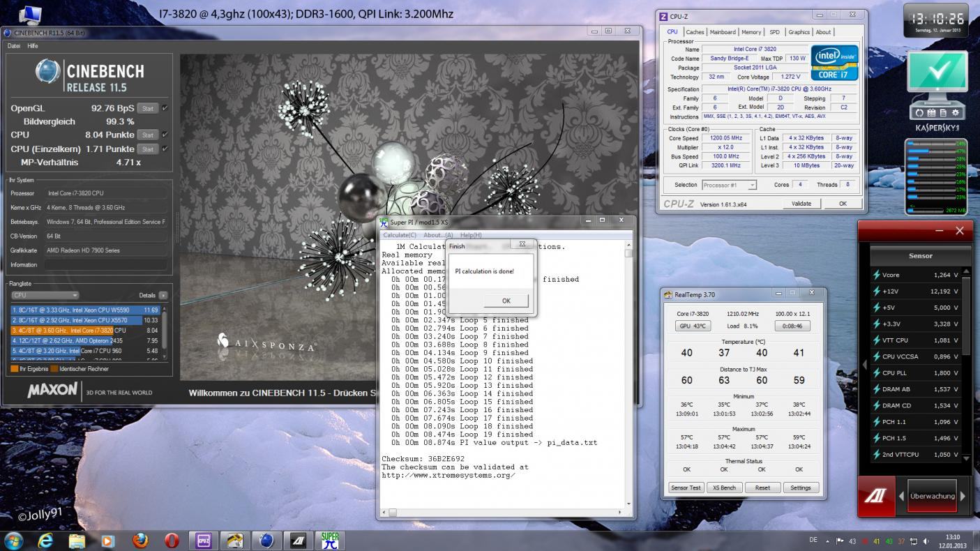Click the +12V lightning sensor icon
This screenshot has width=980, height=551.
[876, 292]
